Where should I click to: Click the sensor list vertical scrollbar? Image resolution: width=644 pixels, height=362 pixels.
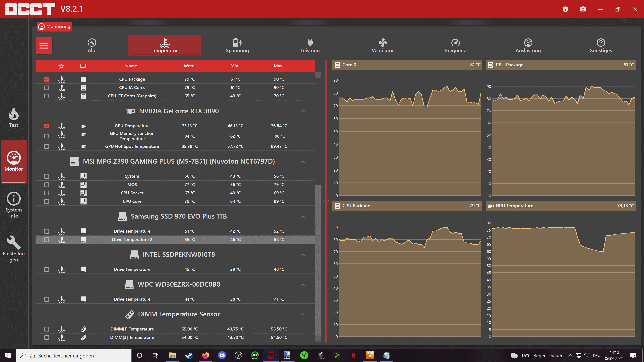tap(318, 260)
